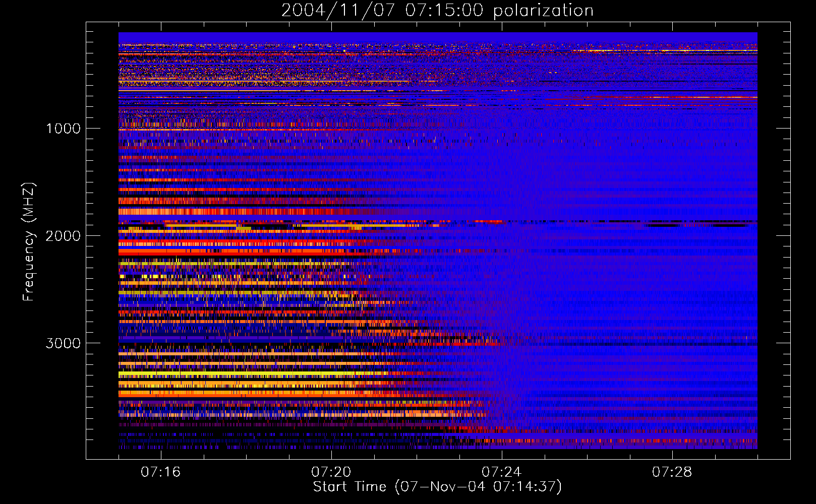The image size is (816, 504).
Task: Click the 07:28 time axis label
Action: 672,472
